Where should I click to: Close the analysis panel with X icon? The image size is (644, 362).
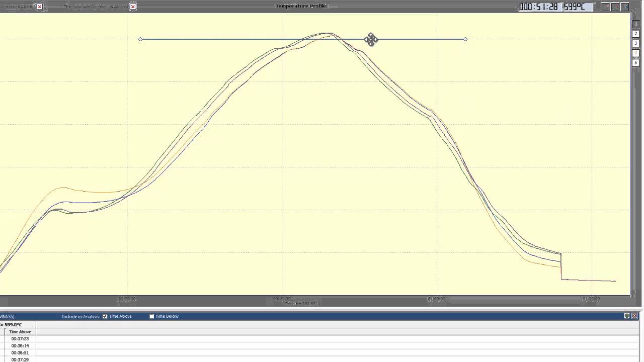(634, 316)
